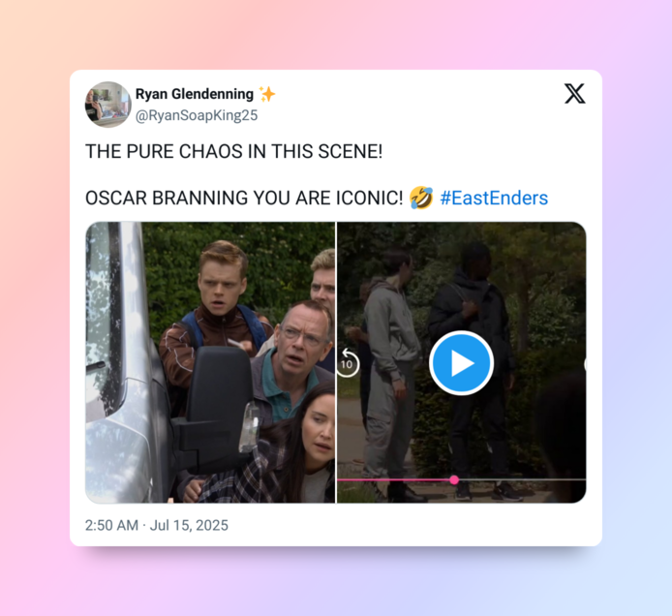672x616 pixels.
Task: Seek to the grey unplayed part of the progress bar
Action: coord(522,479)
